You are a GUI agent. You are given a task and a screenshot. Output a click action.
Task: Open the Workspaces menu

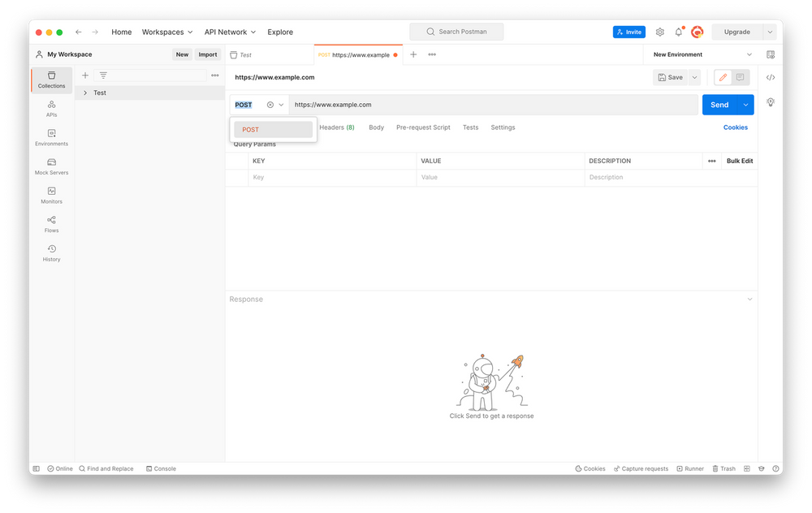click(167, 32)
